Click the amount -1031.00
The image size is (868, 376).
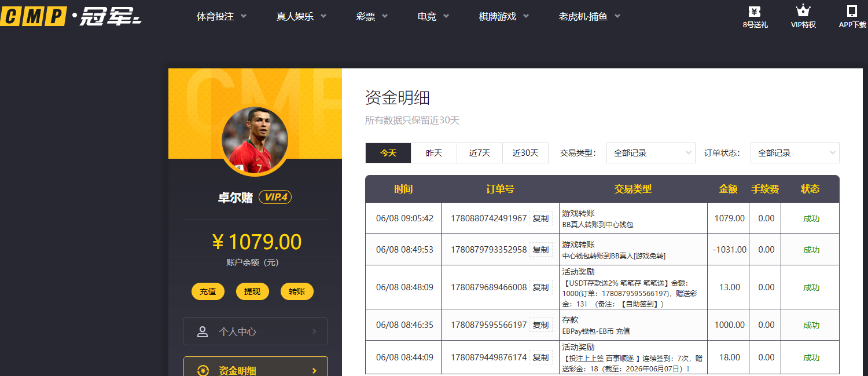(730, 250)
